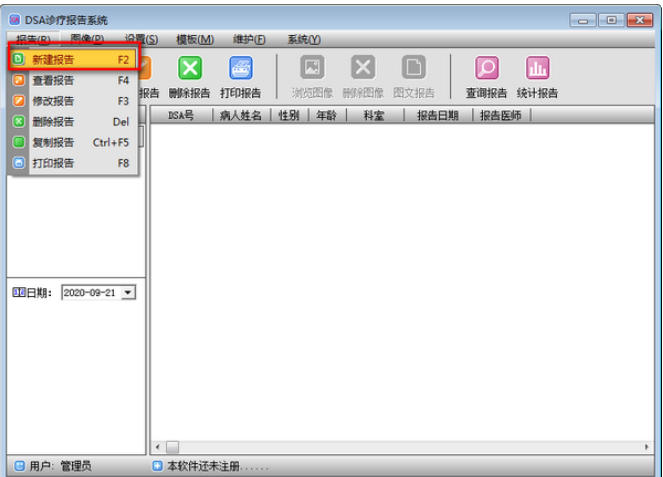Screen dimensions: 663x477
Task: Select 新建报告 in the dropdown menu
Action: pyautogui.click(x=73, y=60)
